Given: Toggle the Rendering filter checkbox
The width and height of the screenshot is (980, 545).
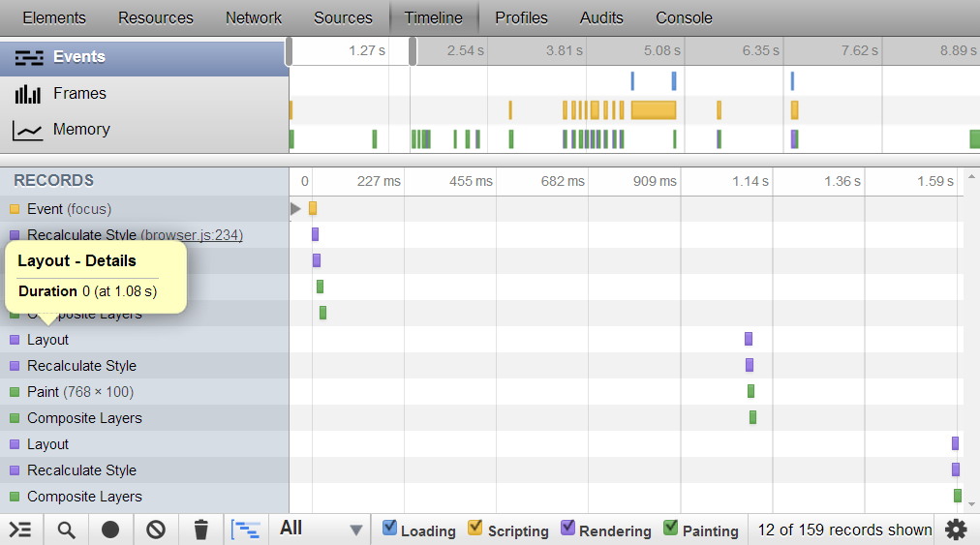Looking at the screenshot, I should tap(567, 529).
